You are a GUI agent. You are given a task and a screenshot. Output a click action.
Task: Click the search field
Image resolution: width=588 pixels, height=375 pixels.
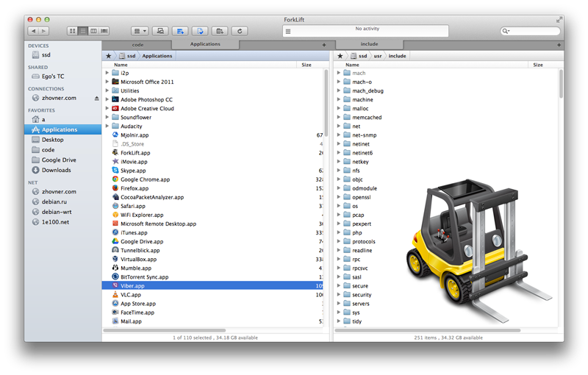tap(530, 31)
